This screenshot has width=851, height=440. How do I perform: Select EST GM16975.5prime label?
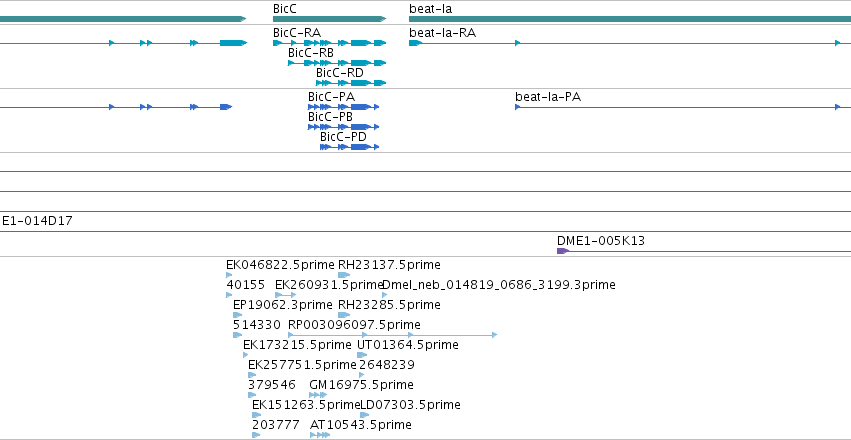point(361,385)
